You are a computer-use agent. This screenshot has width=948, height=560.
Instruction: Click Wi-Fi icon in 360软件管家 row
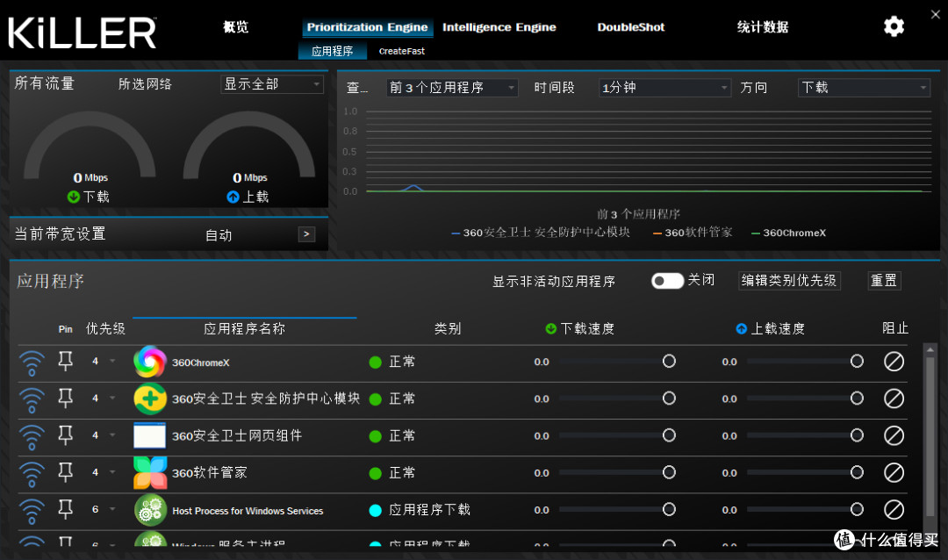pyautogui.click(x=32, y=473)
